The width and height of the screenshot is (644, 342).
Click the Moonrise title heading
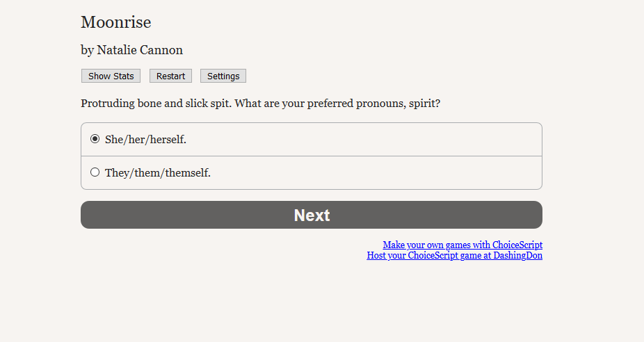(116, 22)
